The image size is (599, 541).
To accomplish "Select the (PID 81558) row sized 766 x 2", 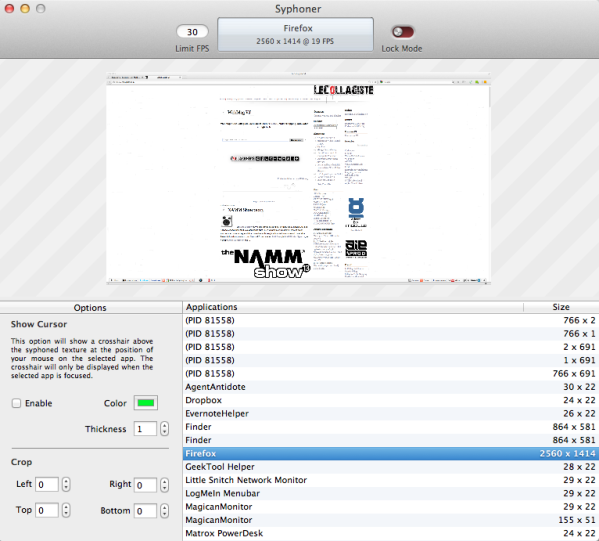I will pos(391,321).
